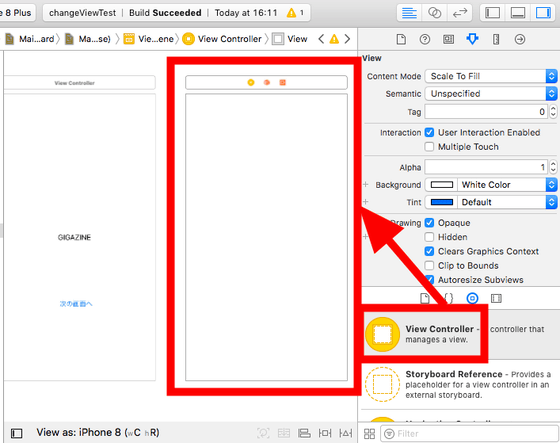This screenshot has height=443, width=560.
Task: Click the jump bar warning triangle
Action: pyautogui.click(x=334, y=39)
